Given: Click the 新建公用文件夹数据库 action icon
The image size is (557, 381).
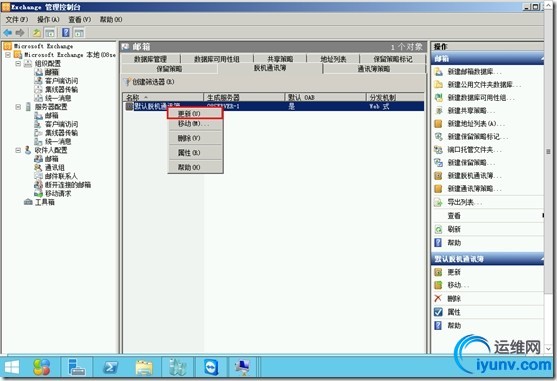Looking at the screenshot, I should point(439,85).
